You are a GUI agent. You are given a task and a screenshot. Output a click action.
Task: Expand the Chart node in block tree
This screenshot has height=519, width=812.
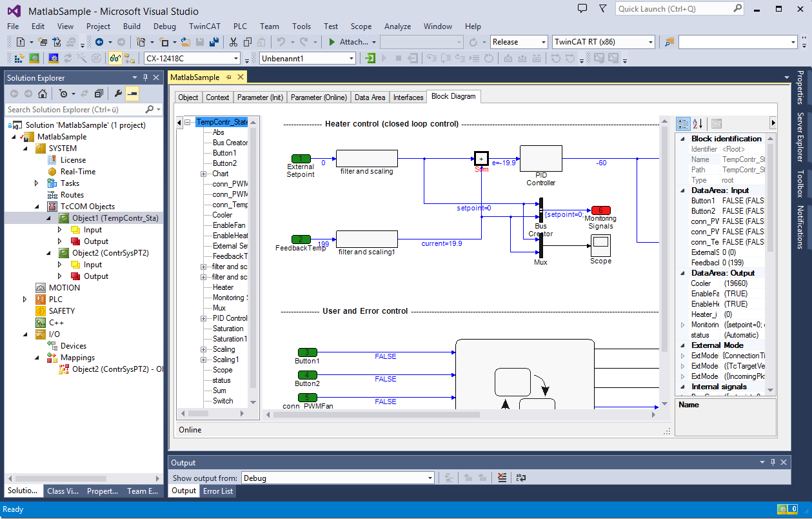[x=203, y=174]
